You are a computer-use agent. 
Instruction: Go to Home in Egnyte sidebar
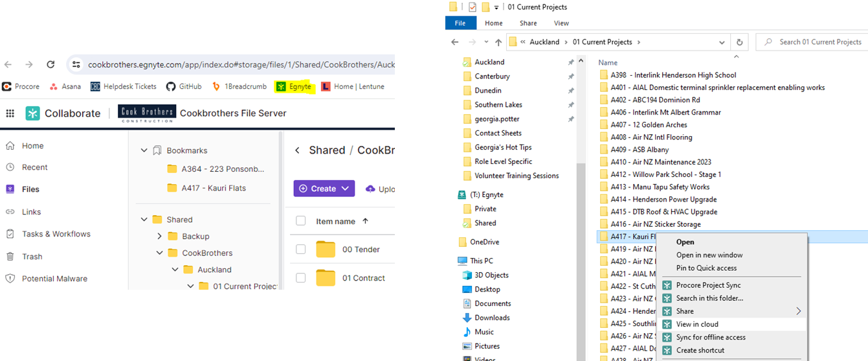[32, 146]
